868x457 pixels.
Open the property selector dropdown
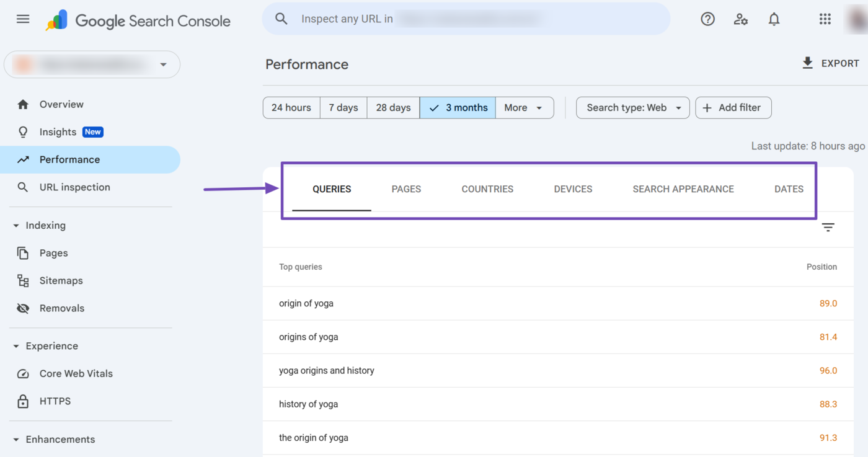click(92, 64)
